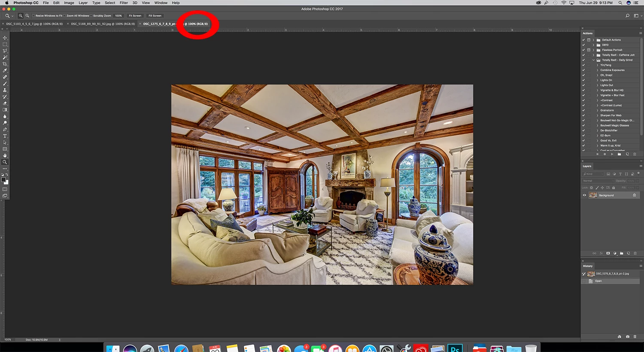644x352 pixels.
Task: Toggle checkmark for EZ-Burn action
Action: coord(583,136)
